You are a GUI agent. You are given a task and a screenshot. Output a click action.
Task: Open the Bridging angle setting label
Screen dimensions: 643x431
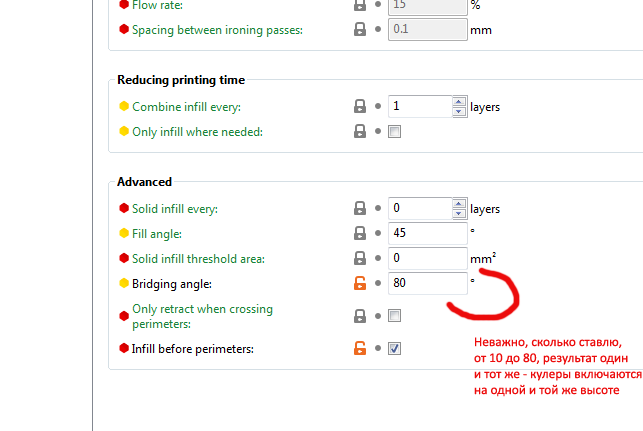[x=171, y=284]
